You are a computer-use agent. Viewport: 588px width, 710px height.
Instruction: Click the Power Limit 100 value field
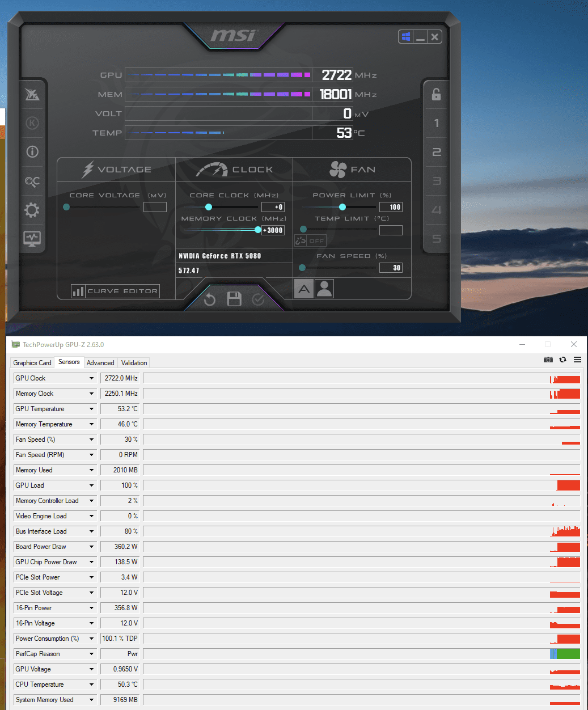[391, 207]
